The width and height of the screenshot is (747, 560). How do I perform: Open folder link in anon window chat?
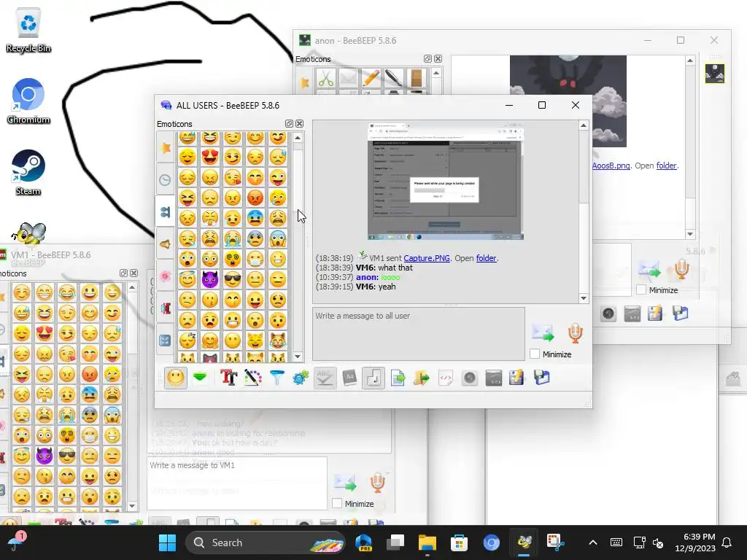[x=667, y=166]
